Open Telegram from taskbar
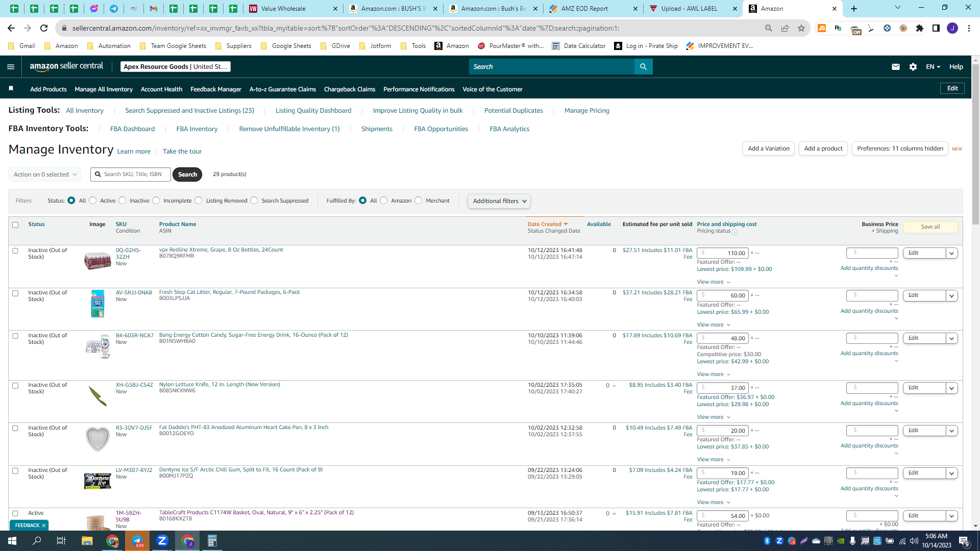980x551 pixels. [137, 541]
